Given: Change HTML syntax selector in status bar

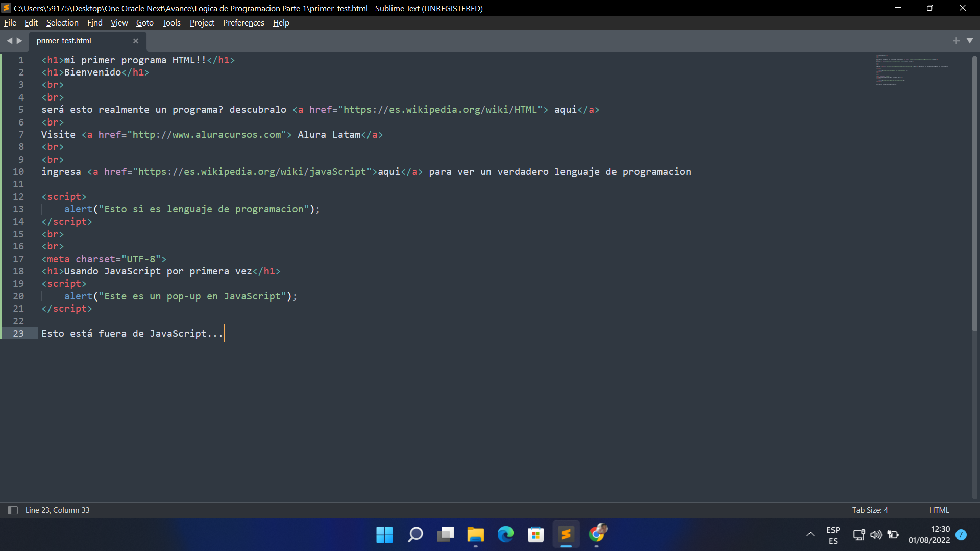Looking at the screenshot, I should 939,510.
